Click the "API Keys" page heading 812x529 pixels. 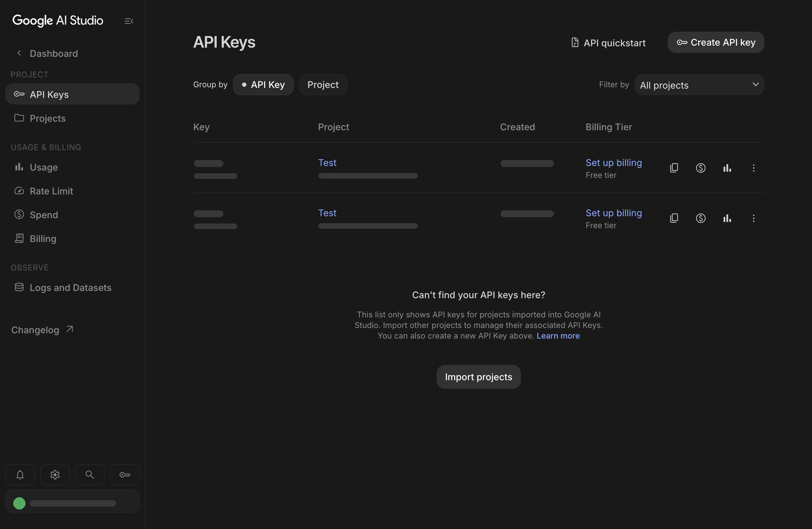[x=224, y=42]
